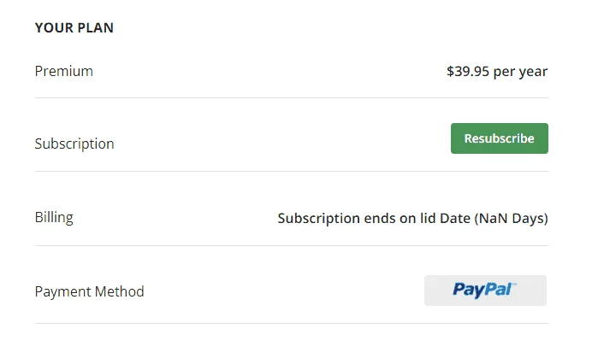Click the Resubscribe text inside green button

[500, 138]
